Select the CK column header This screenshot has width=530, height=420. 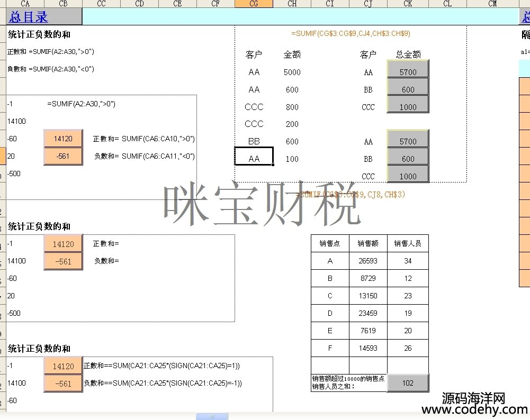click(408, 4)
